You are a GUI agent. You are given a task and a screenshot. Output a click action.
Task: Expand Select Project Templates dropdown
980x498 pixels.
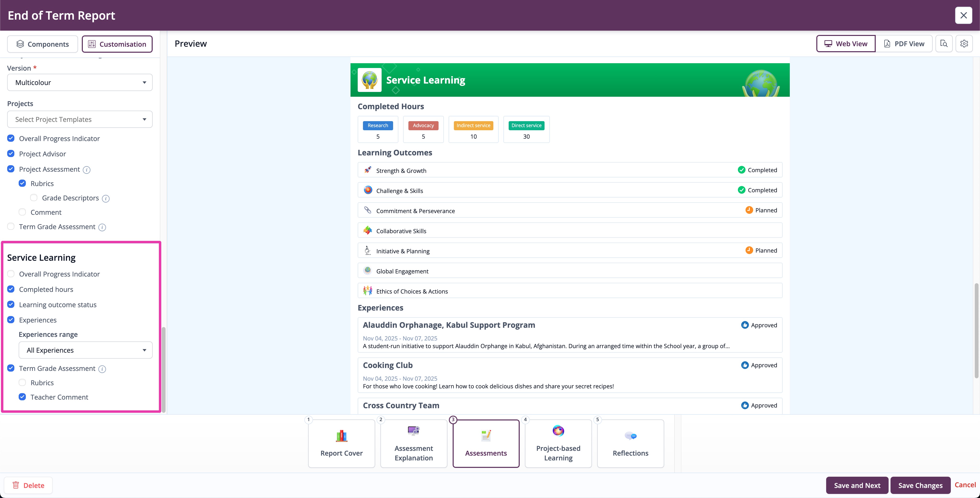pyautogui.click(x=79, y=119)
